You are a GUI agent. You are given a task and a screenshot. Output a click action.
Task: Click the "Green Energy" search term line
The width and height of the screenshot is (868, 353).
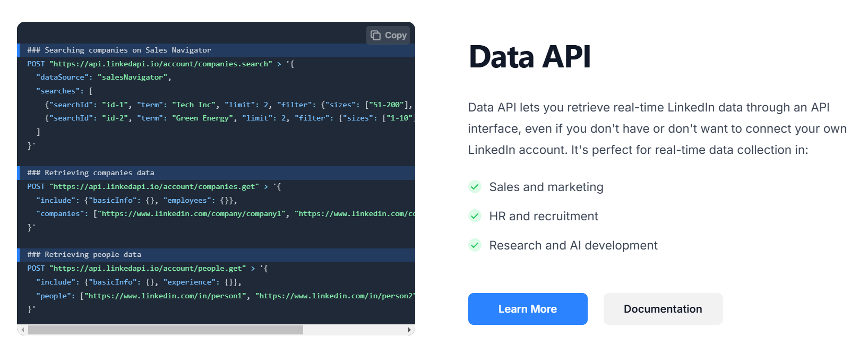tap(230, 118)
